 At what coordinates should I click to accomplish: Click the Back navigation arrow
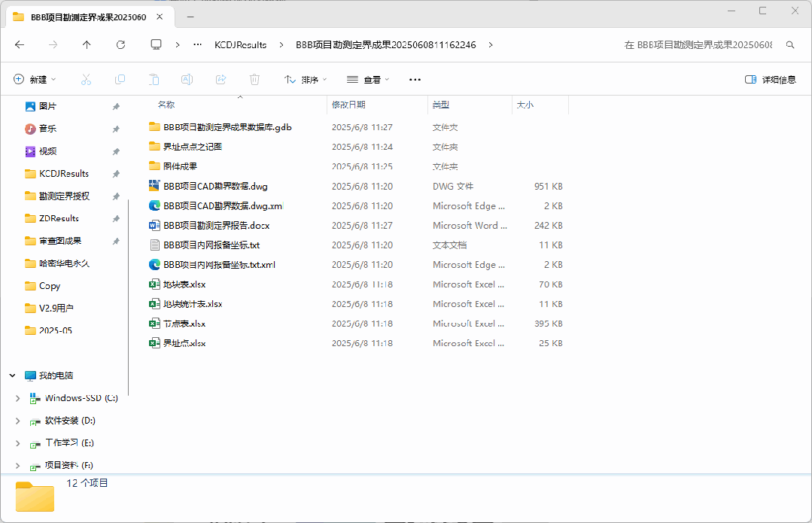pos(20,44)
